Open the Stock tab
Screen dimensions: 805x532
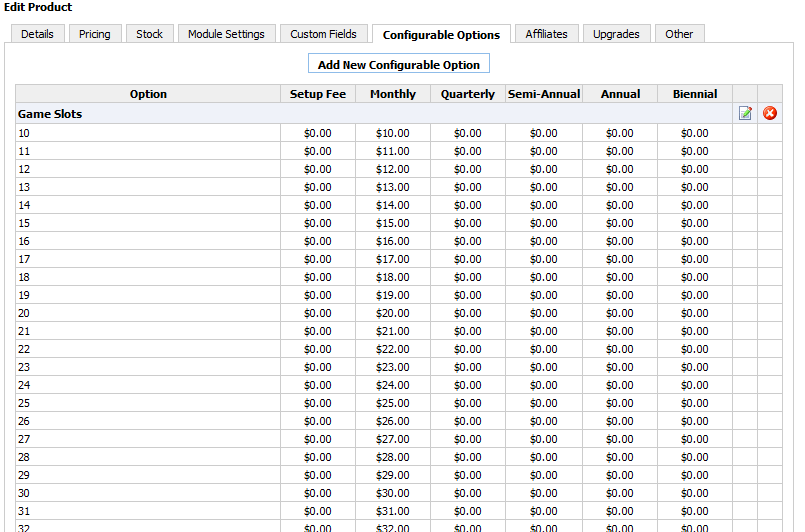(149, 34)
